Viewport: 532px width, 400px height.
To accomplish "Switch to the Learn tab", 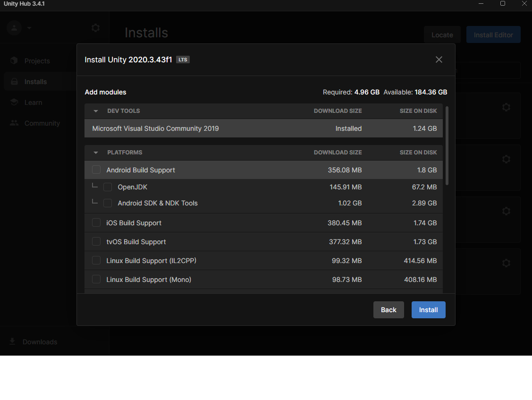I will [34, 102].
